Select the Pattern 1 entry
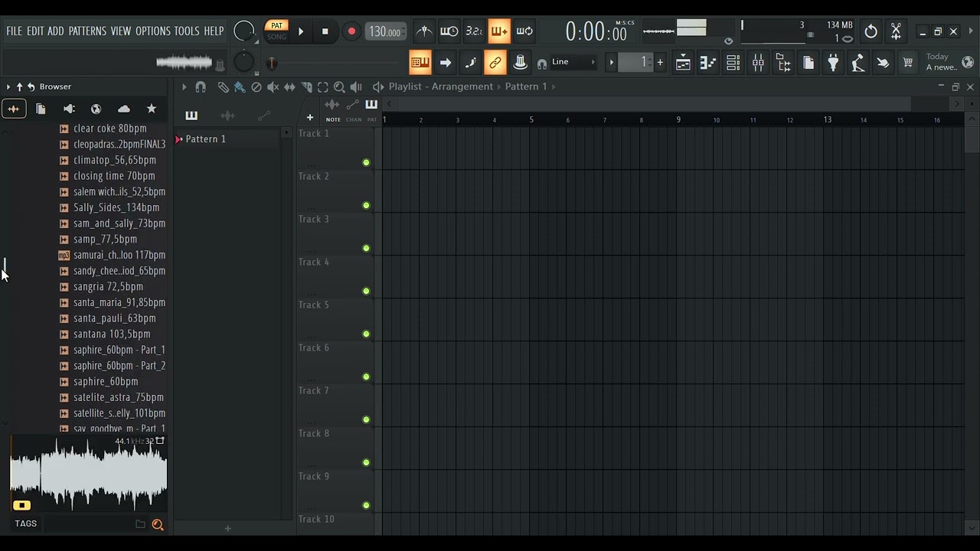 coord(205,139)
